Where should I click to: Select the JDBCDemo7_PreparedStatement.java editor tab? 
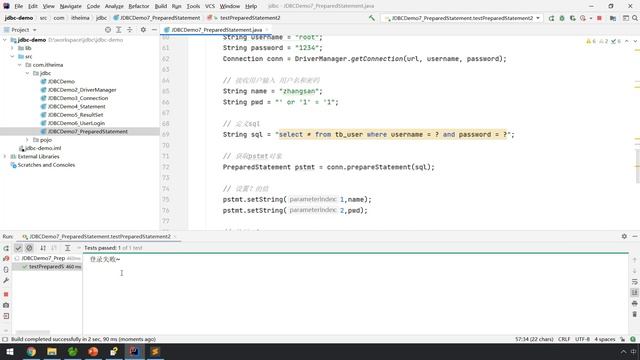click(216, 30)
